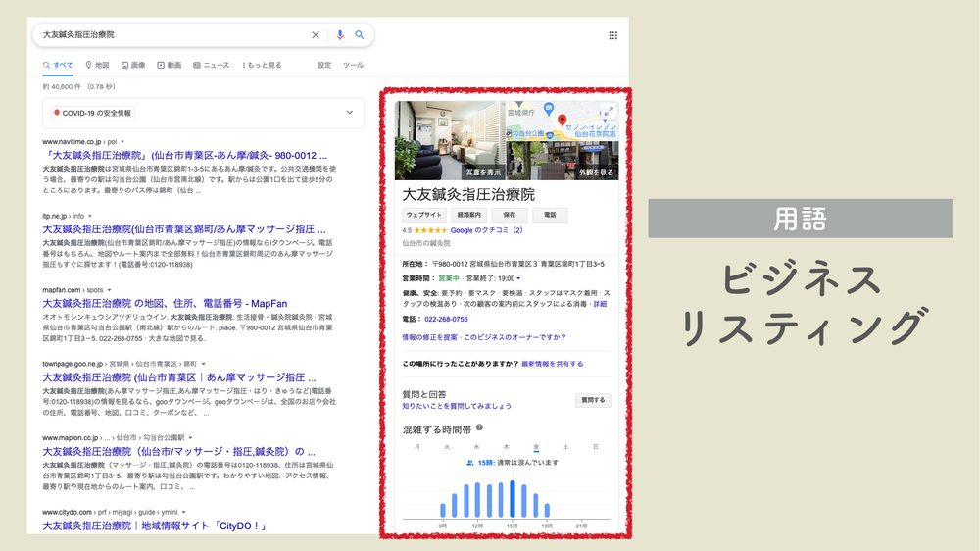Click the 電話 button
The image size is (980, 551).
(x=550, y=215)
